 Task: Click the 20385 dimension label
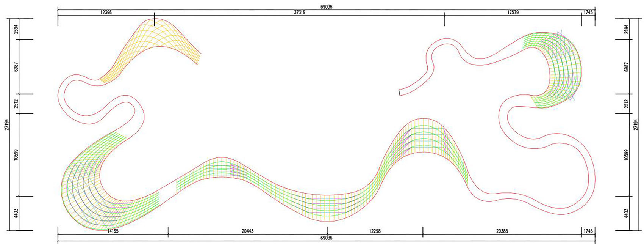(502, 231)
